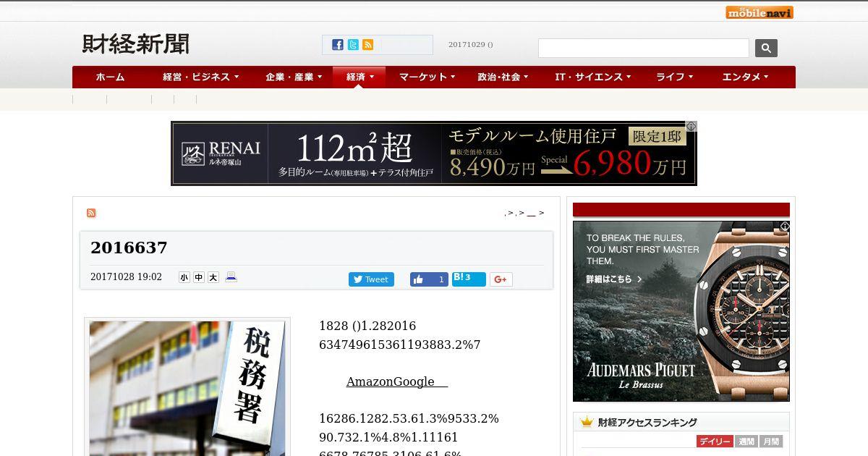Click 詳細はこちら in watch ad
This screenshot has height=456, width=868.
pyautogui.click(x=613, y=279)
